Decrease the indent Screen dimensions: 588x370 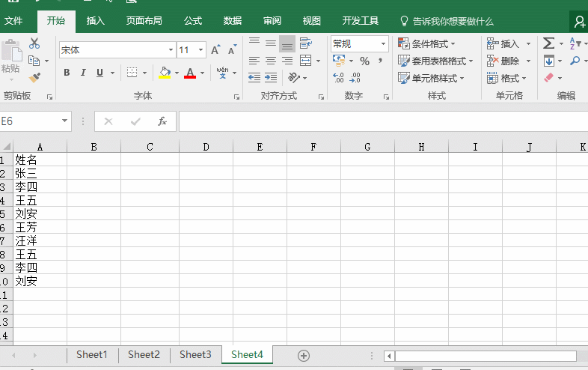254,78
